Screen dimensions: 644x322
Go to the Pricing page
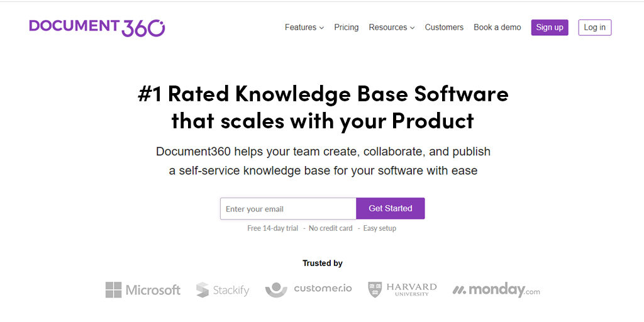pyautogui.click(x=347, y=28)
